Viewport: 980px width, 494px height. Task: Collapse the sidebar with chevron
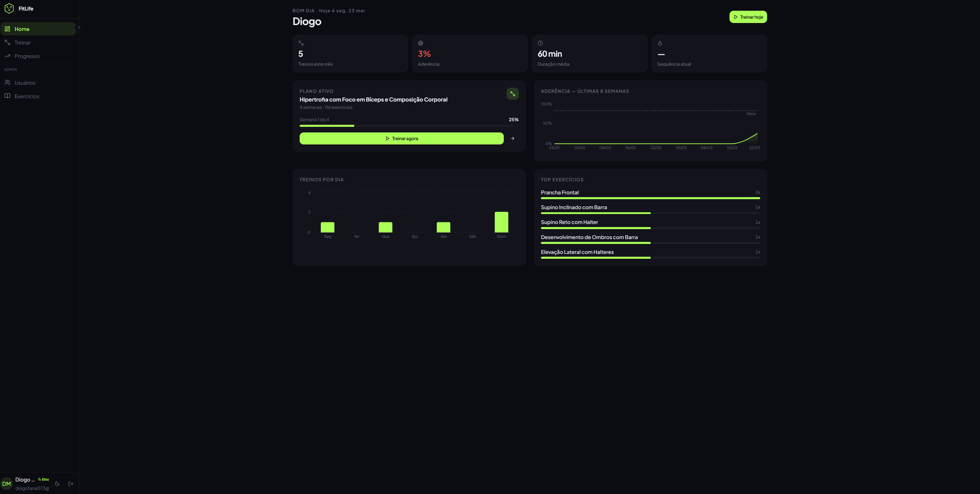coord(79,27)
